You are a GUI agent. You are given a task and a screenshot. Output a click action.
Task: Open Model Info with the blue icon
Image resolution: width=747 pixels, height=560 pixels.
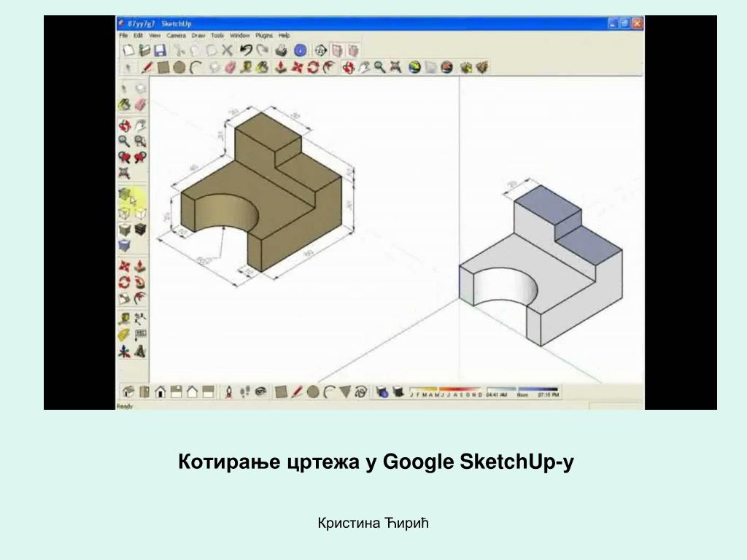point(300,50)
